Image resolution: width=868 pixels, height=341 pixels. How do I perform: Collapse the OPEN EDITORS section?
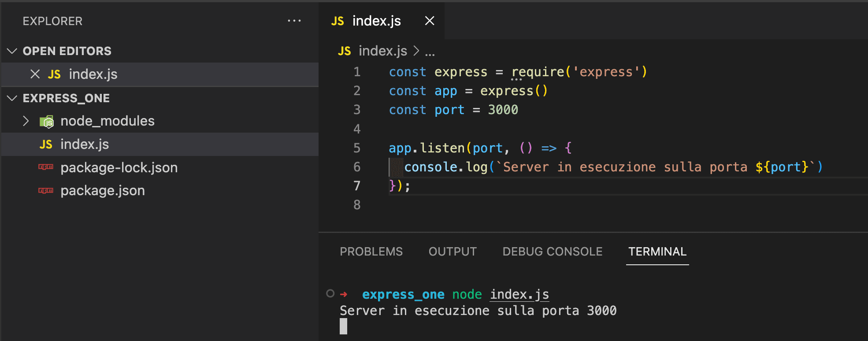pos(12,51)
